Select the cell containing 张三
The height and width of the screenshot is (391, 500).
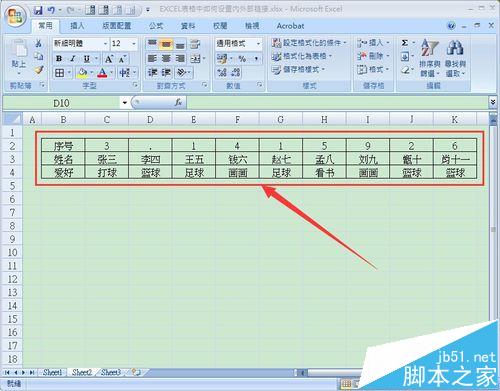(107, 159)
